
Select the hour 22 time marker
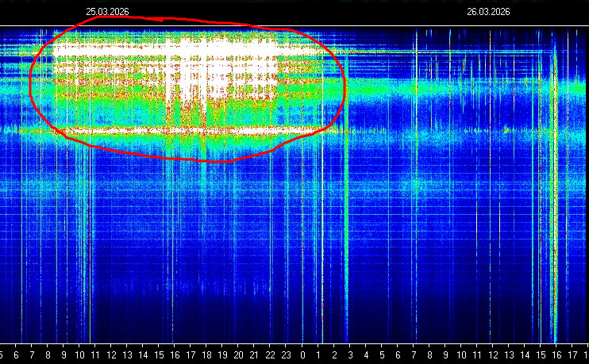(271, 357)
